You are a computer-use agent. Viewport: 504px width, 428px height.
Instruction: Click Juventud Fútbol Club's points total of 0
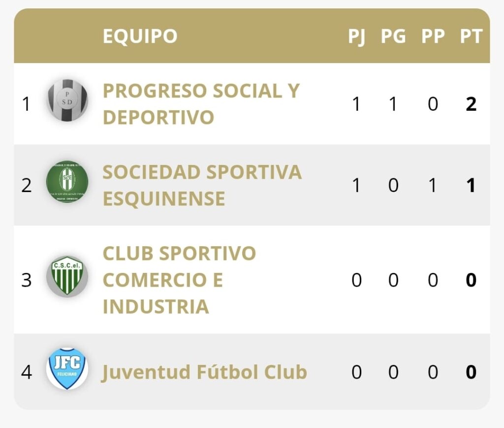(471, 372)
